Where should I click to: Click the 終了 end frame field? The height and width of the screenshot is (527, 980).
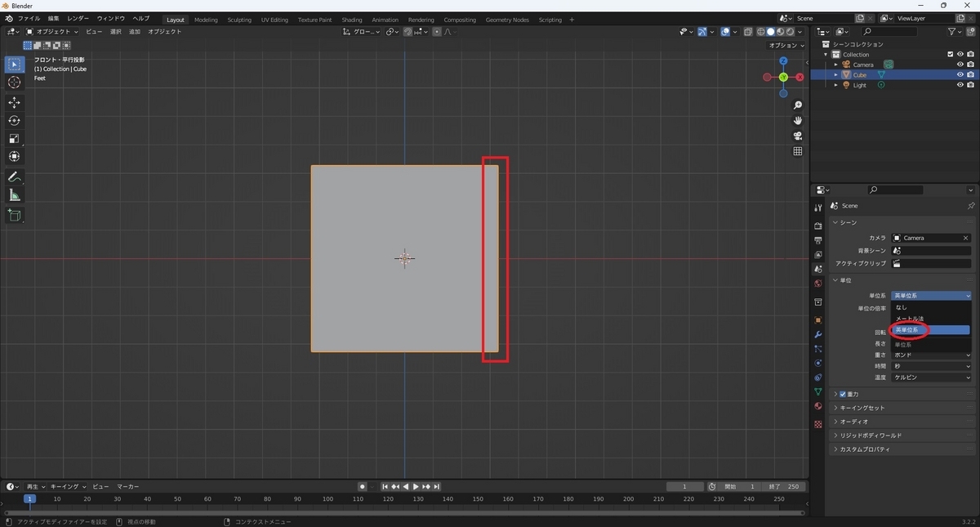pos(785,487)
